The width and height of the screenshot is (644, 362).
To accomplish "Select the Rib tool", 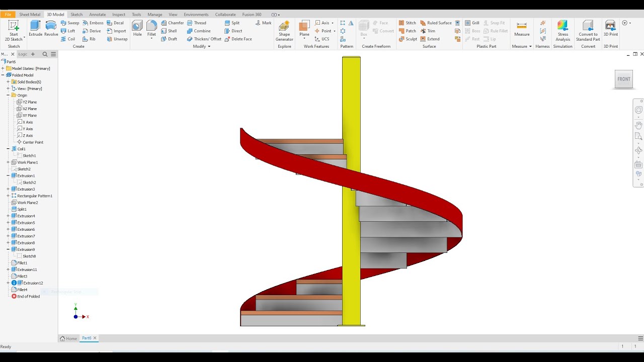I will click(89, 39).
